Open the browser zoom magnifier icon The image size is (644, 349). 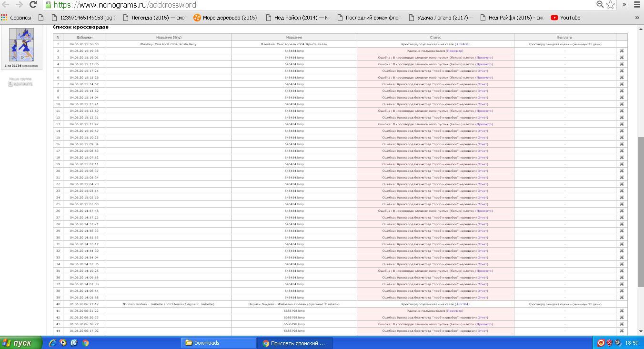tap(600, 5)
